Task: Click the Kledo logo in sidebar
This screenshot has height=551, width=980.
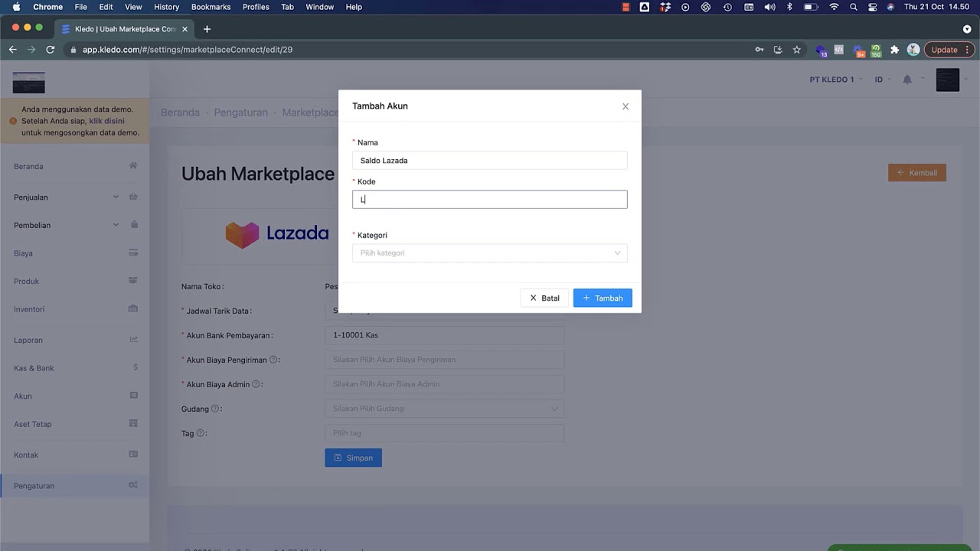Action: coord(29,83)
